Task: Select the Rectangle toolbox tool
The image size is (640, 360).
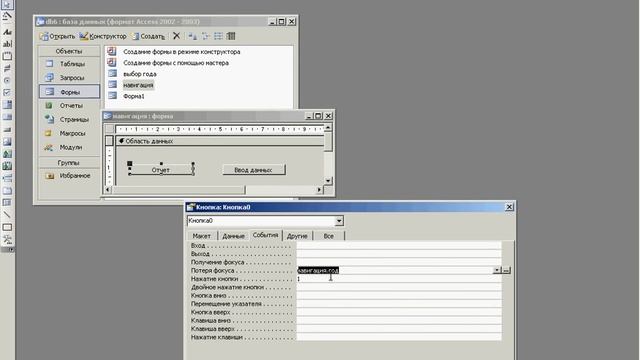Action: [x=7, y=227]
